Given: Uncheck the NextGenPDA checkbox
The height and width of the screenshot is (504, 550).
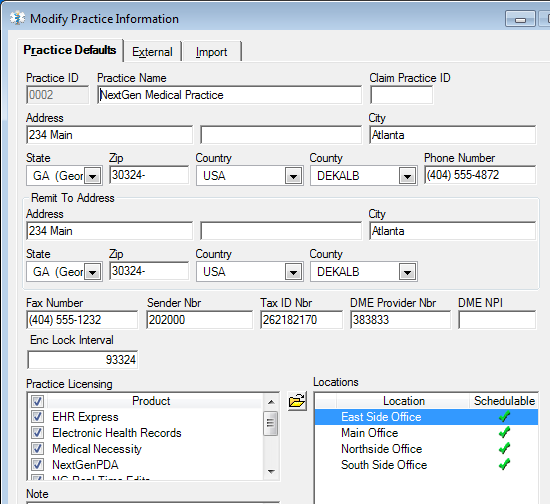Looking at the screenshot, I should pos(38,465).
